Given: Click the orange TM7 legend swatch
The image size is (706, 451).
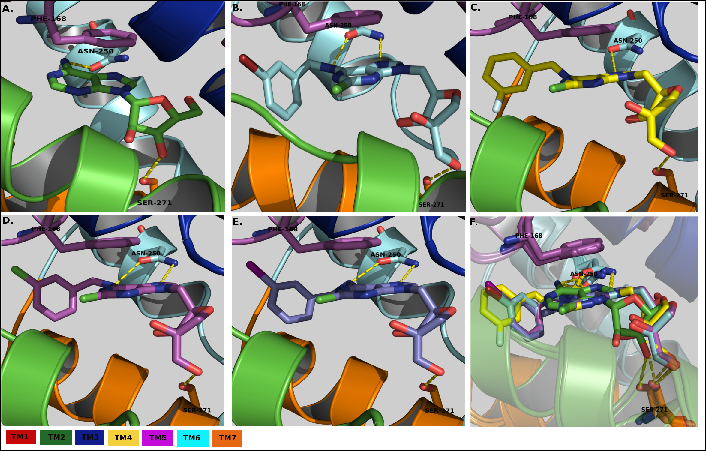Looking at the screenshot, I should tap(227, 438).
